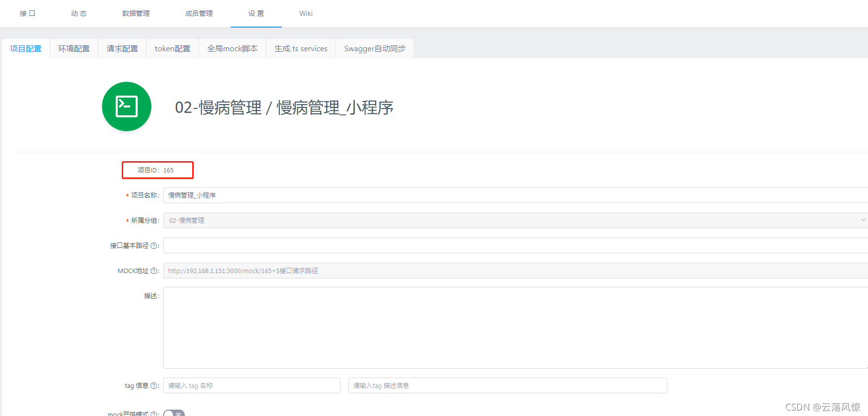Switch to the 生成 ts services tab
This screenshot has height=416, width=868.
301,48
